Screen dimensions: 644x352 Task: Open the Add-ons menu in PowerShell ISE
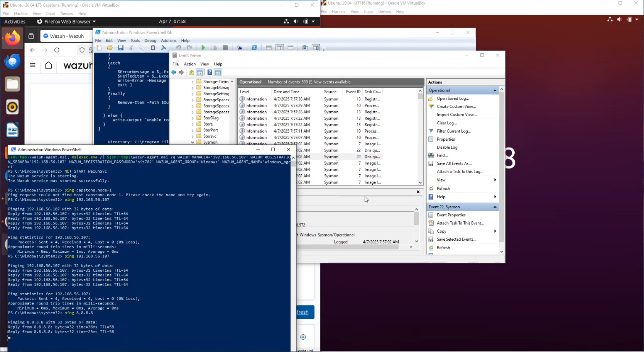(x=169, y=41)
